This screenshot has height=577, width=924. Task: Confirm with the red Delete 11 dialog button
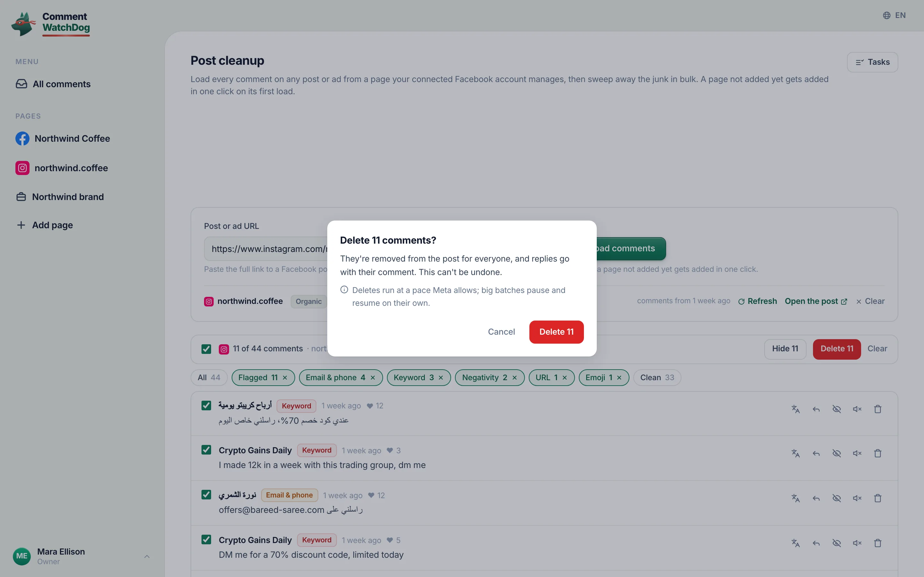[x=556, y=332]
